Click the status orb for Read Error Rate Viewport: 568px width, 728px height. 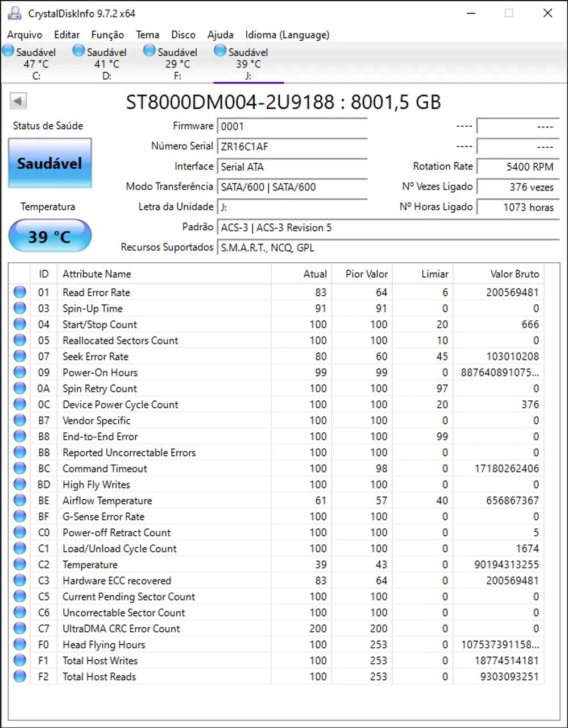click(20, 292)
